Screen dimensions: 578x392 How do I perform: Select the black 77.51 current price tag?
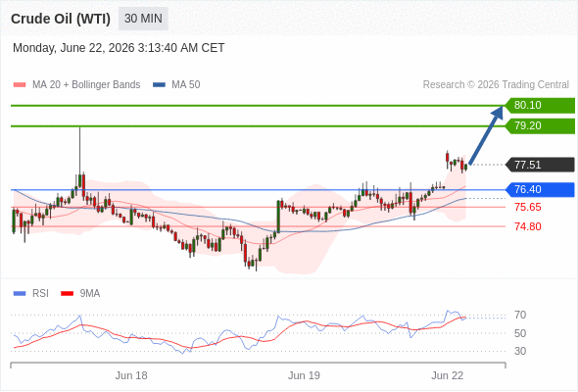click(x=540, y=165)
